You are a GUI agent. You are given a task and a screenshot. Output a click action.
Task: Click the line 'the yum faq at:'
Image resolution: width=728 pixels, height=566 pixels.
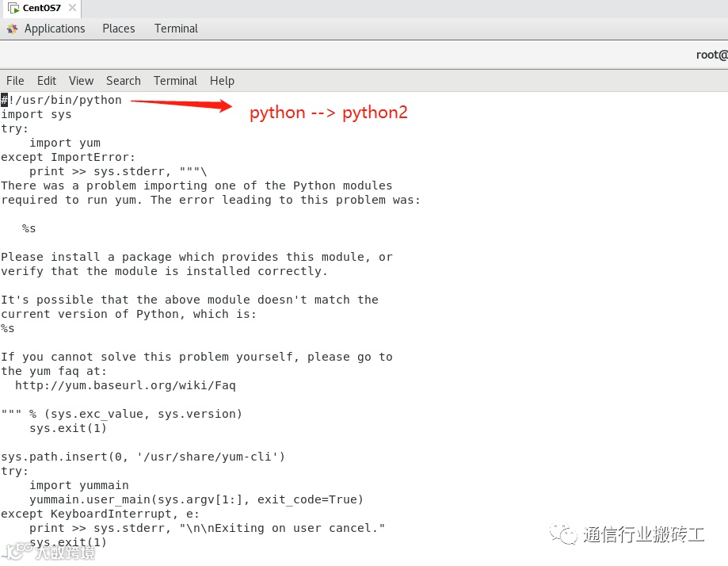click(54, 371)
